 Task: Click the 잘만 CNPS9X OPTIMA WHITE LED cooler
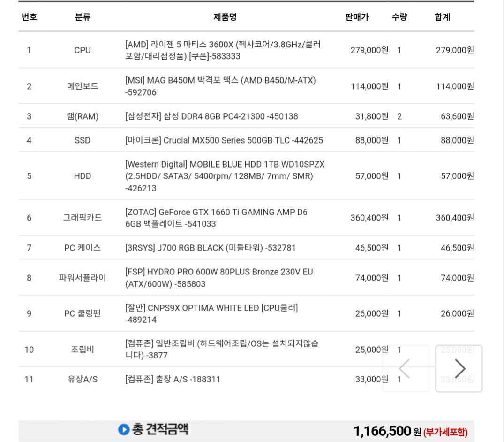pyautogui.click(x=211, y=313)
